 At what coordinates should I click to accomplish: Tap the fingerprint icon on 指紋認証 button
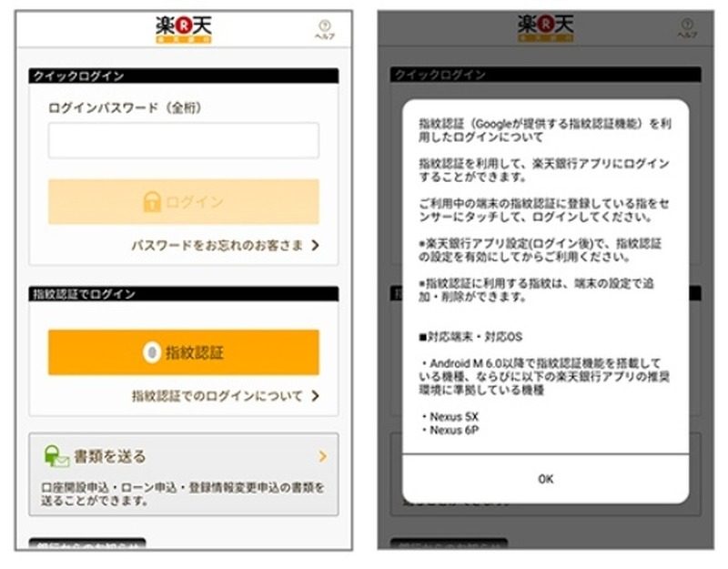(152, 352)
